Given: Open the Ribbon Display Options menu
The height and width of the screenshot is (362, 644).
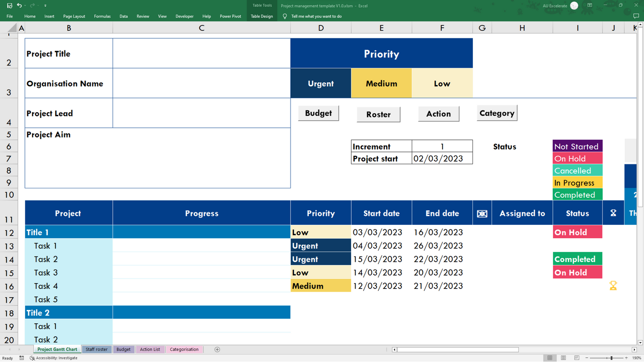Looking at the screenshot, I should tap(590, 5).
